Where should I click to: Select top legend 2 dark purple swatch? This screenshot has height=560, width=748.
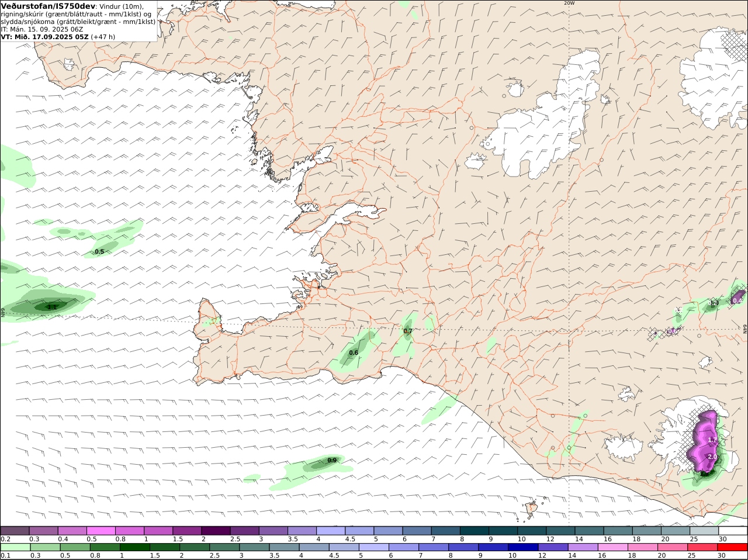(x=216, y=530)
